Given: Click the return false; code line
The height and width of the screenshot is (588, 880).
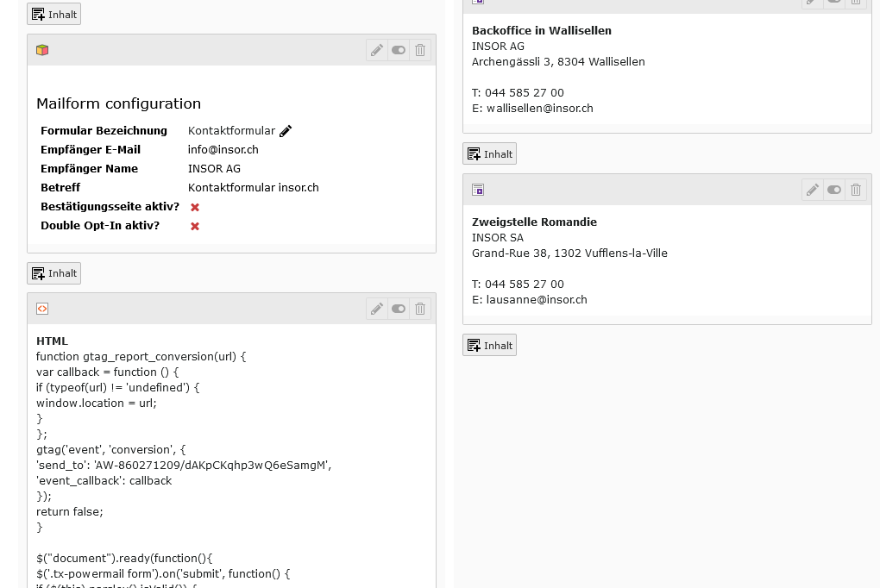Looking at the screenshot, I should (x=70, y=511).
